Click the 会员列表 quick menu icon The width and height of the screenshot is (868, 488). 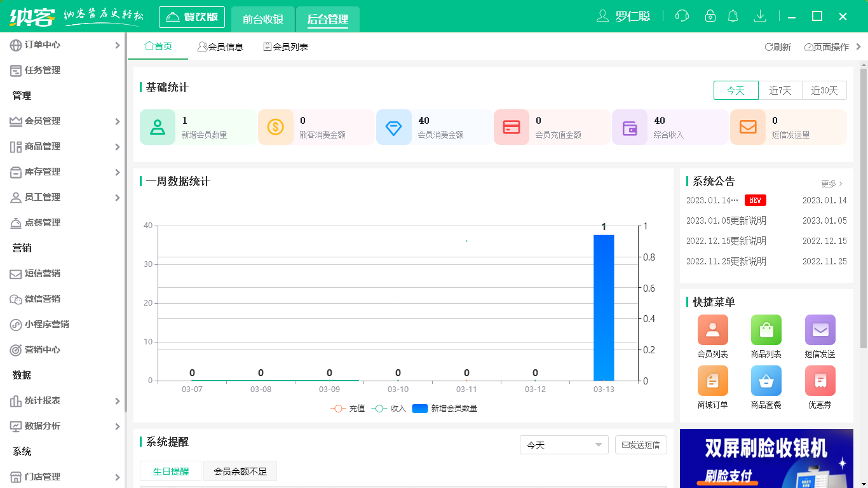pyautogui.click(x=712, y=330)
